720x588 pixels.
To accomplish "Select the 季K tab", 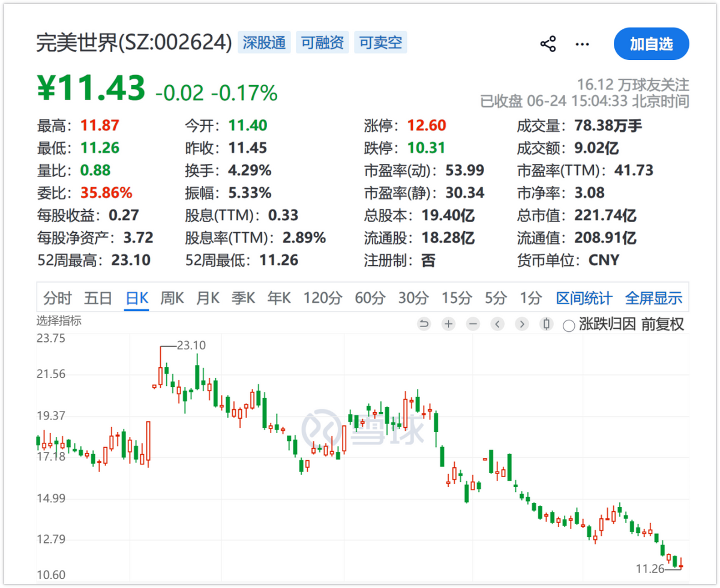I will (244, 298).
